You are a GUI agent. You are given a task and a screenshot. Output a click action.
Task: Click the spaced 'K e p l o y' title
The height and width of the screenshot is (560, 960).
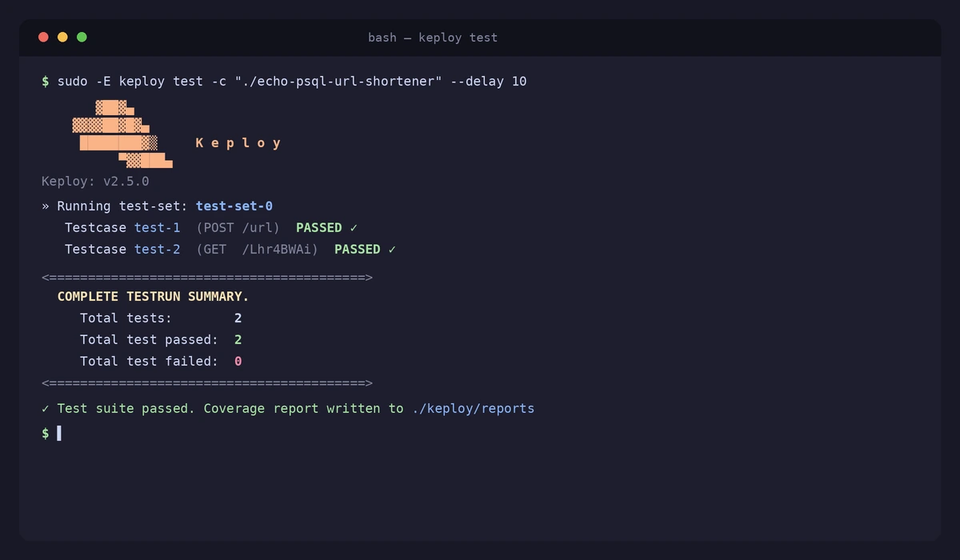pyautogui.click(x=238, y=143)
